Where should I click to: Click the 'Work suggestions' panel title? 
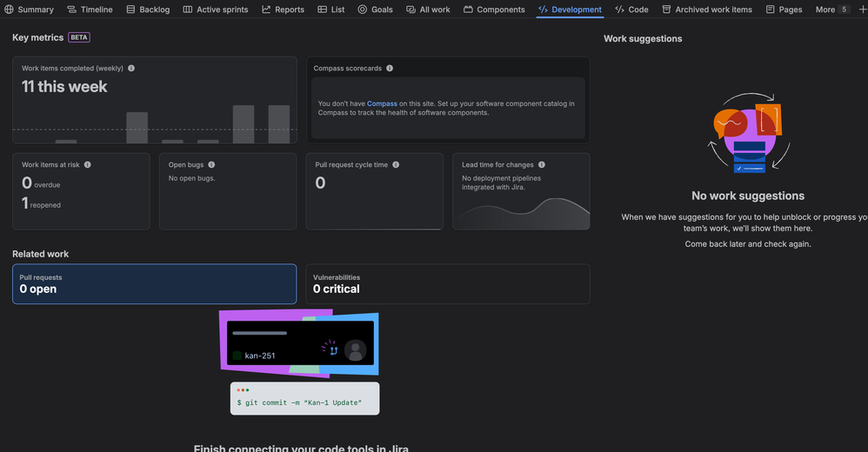click(x=643, y=39)
